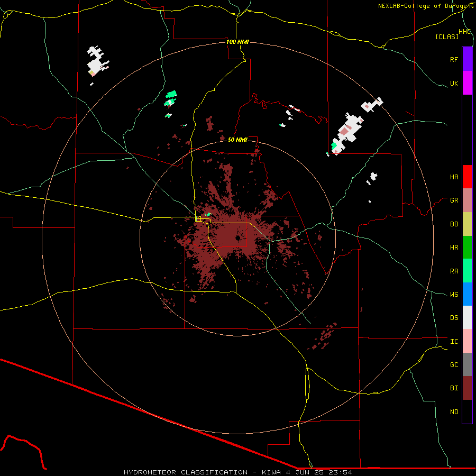Click the RF purple legend swatch
The width and height of the screenshot is (476, 476).
point(467,59)
